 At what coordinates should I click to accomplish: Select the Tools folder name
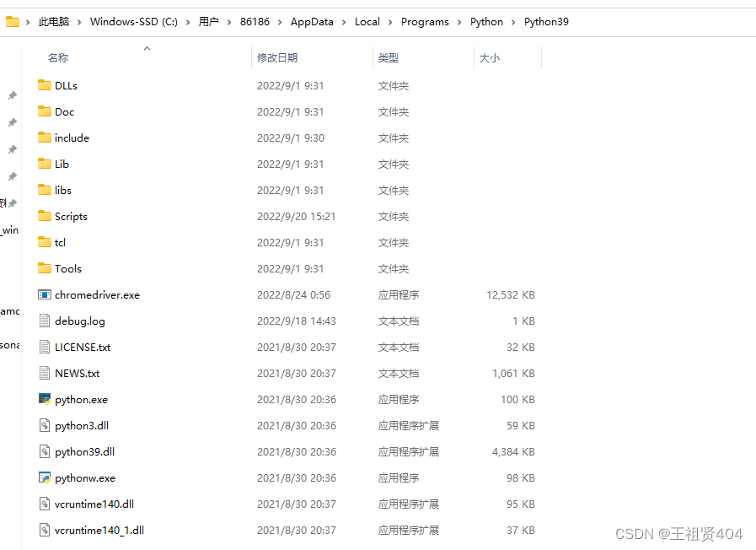pos(68,269)
